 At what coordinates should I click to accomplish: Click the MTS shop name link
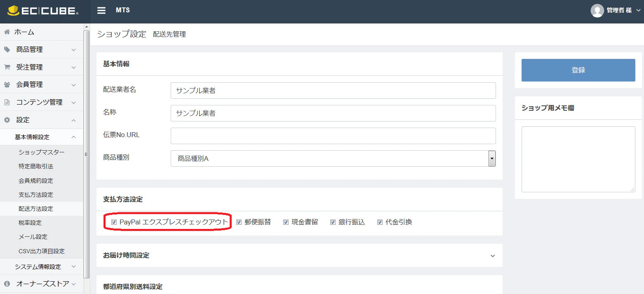[123, 10]
